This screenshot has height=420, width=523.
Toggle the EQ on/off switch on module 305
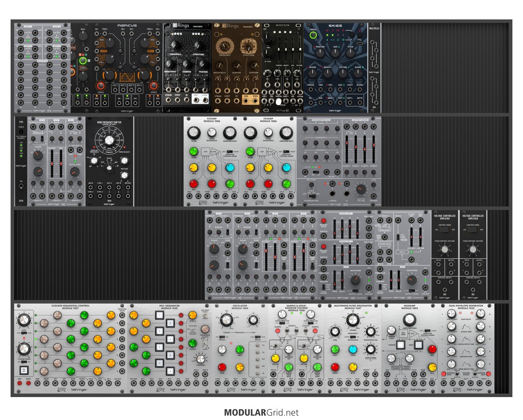click(316, 172)
